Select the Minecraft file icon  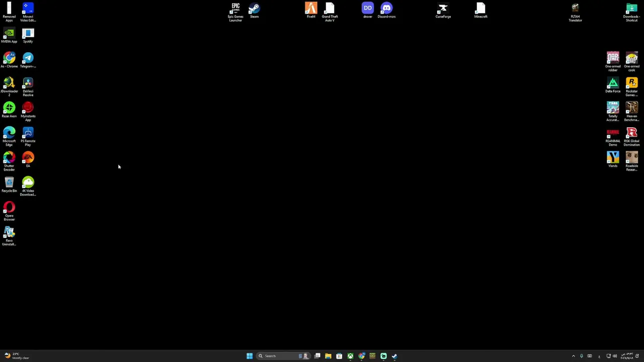(x=480, y=11)
